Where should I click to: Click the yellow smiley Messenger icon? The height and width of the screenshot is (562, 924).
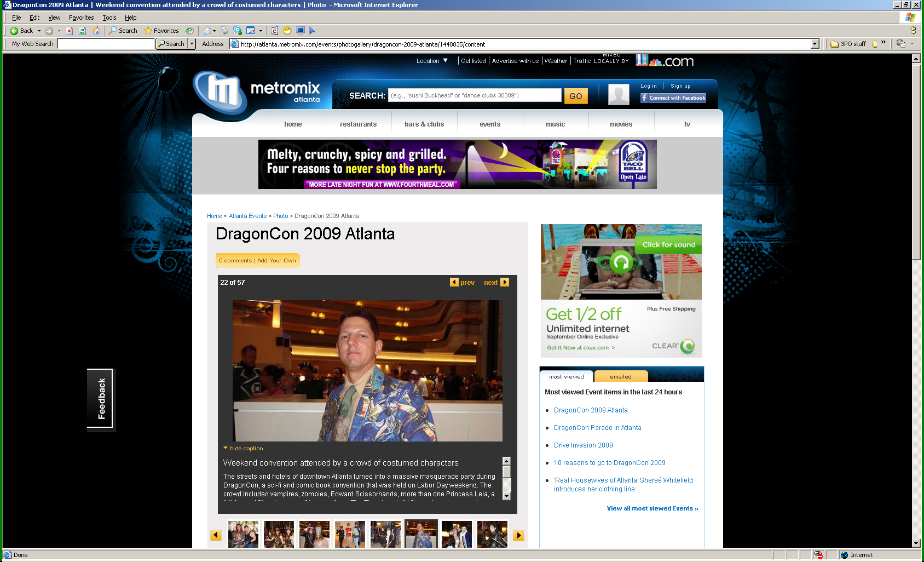pyautogui.click(x=287, y=31)
